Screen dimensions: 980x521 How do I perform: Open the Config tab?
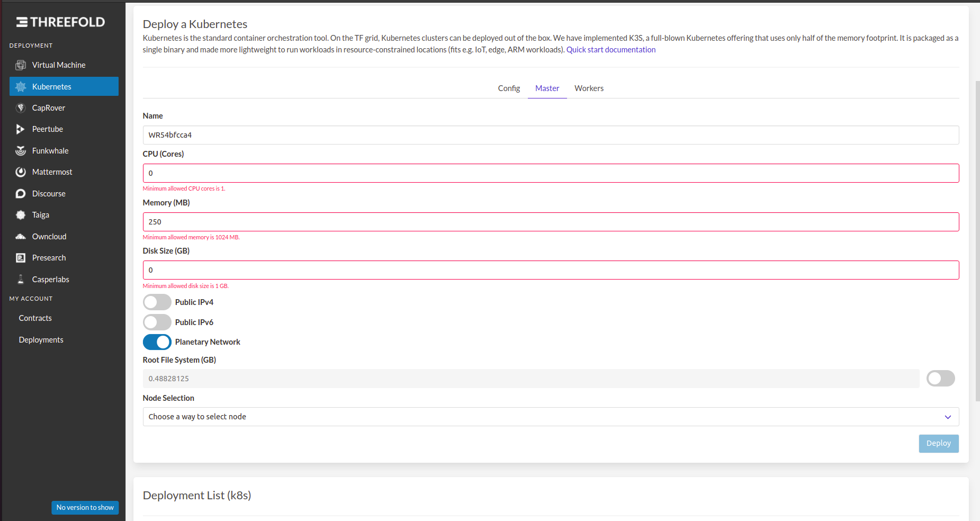coord(508,88)
